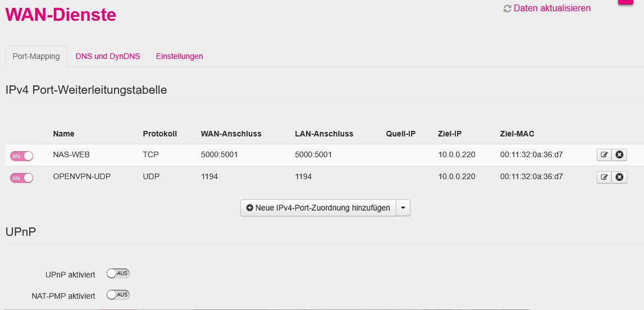Edit the NAS-WEB port mapping entry
The image size is (644, 310).
point(604,155)
